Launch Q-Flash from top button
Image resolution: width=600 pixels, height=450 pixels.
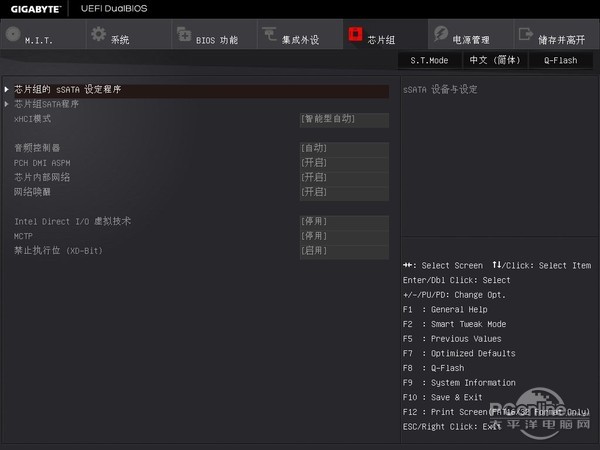(561, 60)
